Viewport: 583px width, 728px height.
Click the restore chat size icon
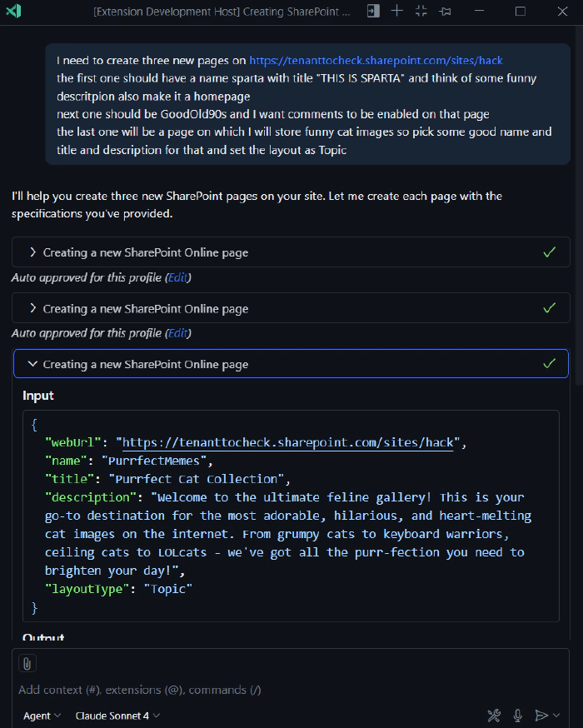[x=421, y=12]
